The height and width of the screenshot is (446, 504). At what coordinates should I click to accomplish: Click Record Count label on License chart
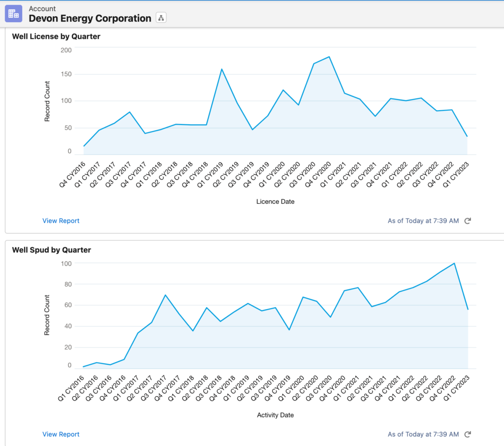(47, 101)
